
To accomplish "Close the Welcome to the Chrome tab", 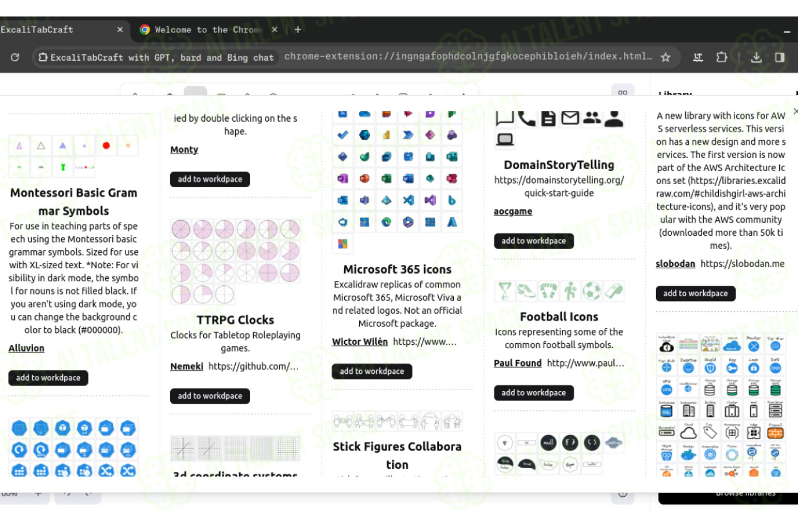I will click(275, 30).
